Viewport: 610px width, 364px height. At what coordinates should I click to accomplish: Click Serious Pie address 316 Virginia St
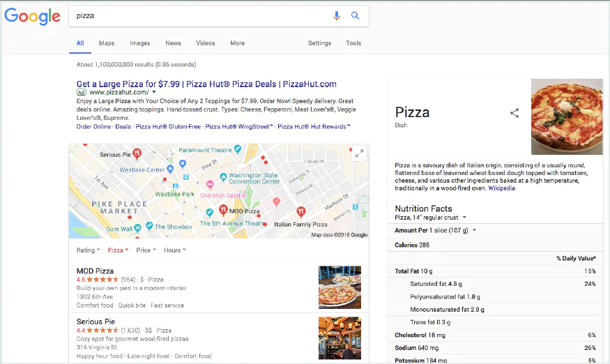coord(96,347)
